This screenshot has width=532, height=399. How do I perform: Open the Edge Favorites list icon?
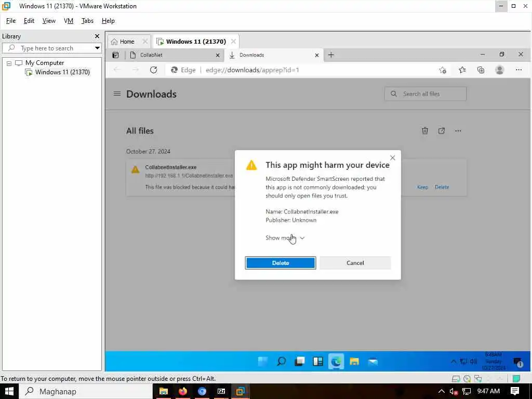462,70
